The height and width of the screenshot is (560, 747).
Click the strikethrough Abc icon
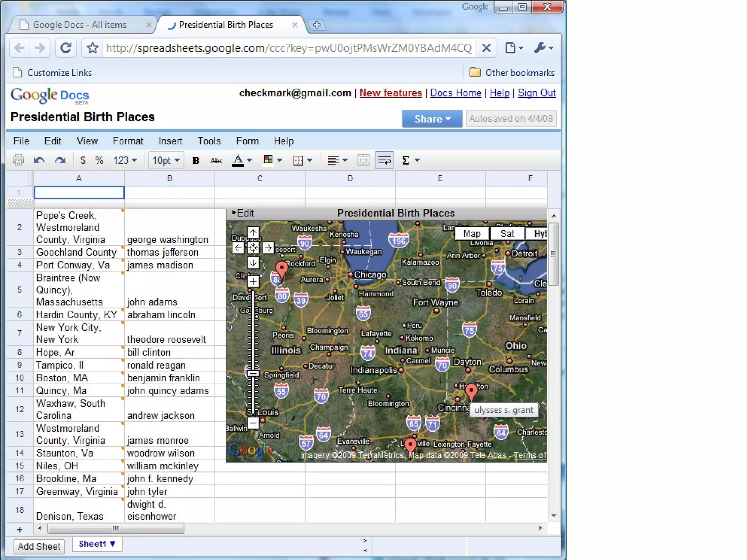point(216,160)
